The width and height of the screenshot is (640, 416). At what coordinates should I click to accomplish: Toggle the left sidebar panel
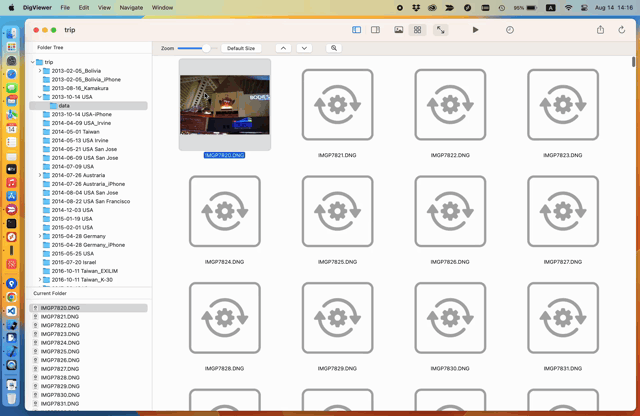tap(357, 30)
